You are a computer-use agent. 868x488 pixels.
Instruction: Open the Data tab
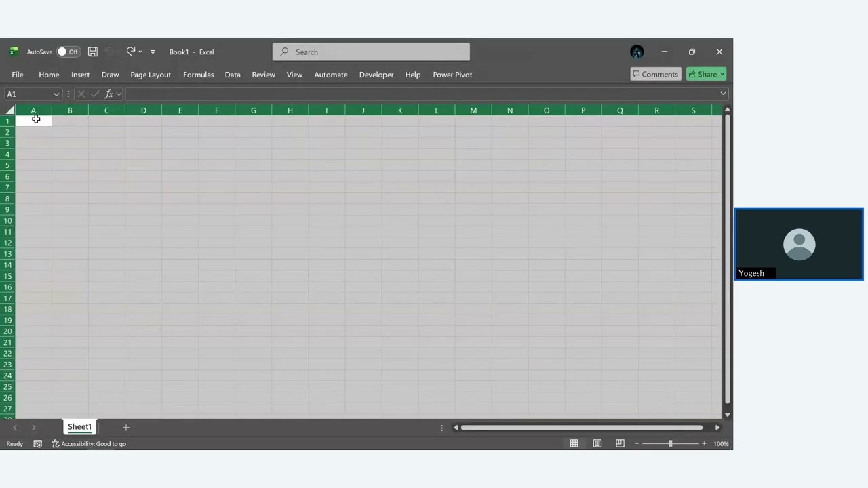pos(233,75)
